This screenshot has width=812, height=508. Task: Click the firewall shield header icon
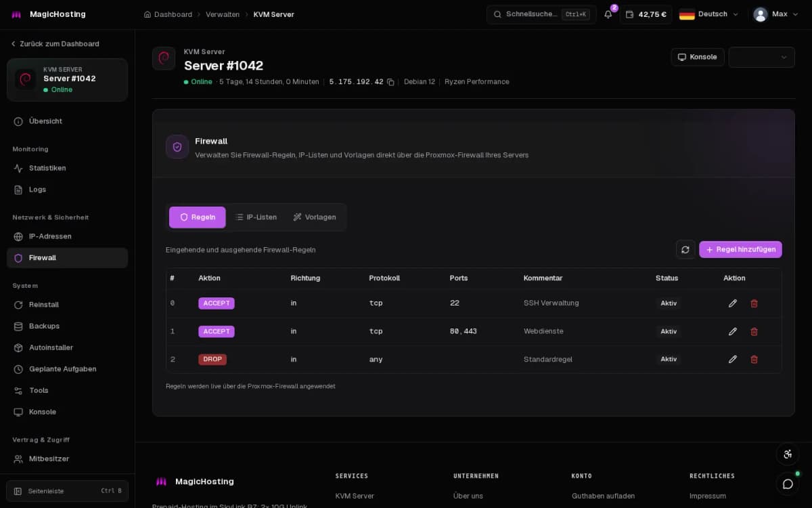click(177, 147)
